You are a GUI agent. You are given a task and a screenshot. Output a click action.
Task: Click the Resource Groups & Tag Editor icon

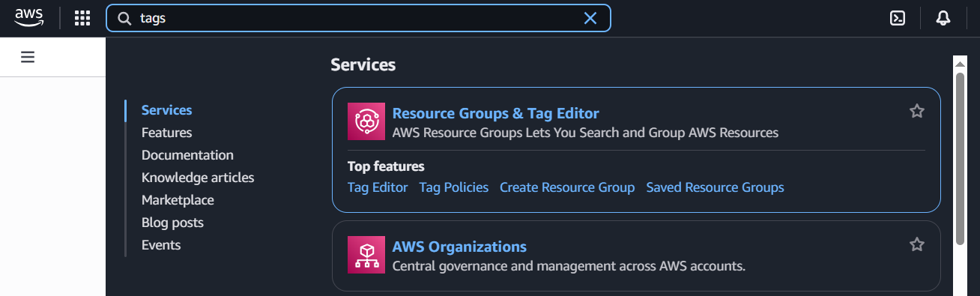tap(366, 121)
